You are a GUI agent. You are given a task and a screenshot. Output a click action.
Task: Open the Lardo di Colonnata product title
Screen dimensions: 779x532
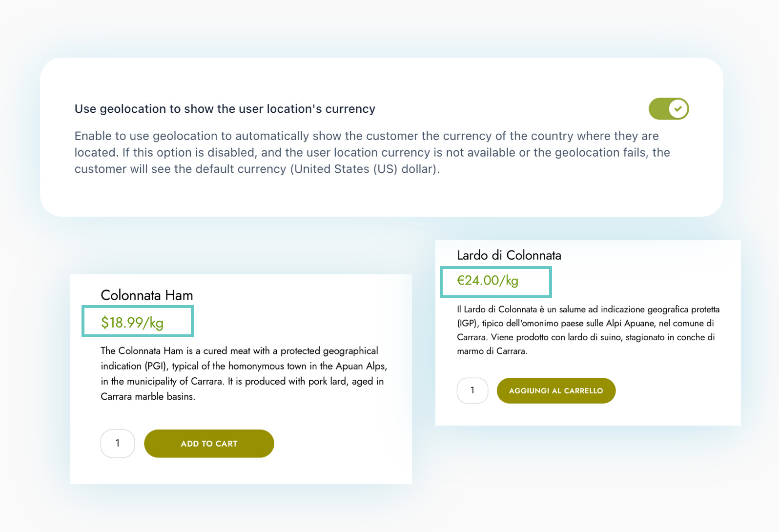509,255
